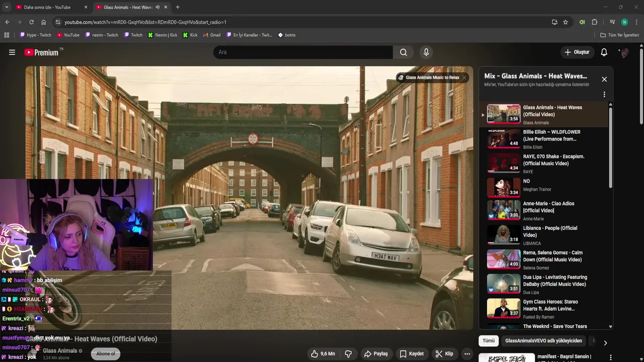Screen dimensions: 644x362
Task: Open Chrome three-dot menu
Action: tap(636, 22)
